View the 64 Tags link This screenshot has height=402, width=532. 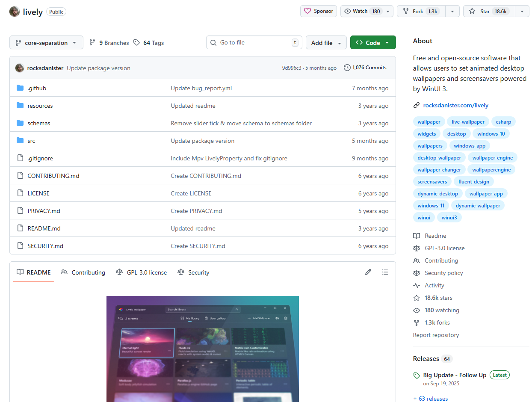coord(148,43)
